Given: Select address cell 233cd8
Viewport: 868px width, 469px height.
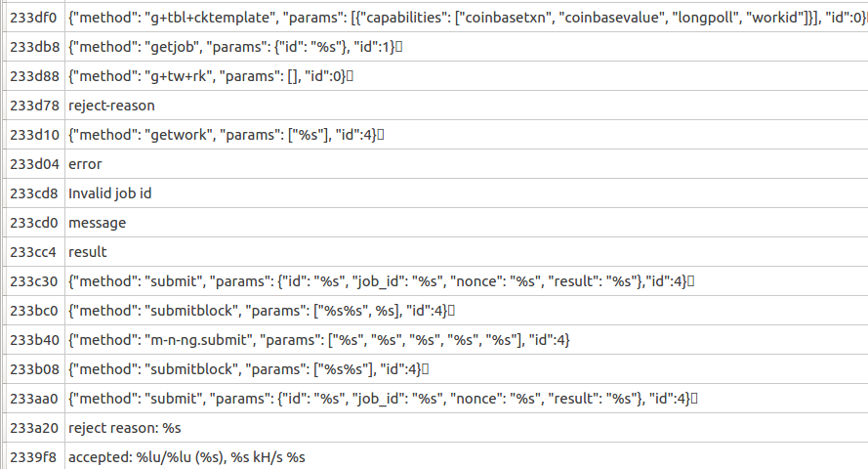Looking at the screenshot, I should (x=34, y=193).
